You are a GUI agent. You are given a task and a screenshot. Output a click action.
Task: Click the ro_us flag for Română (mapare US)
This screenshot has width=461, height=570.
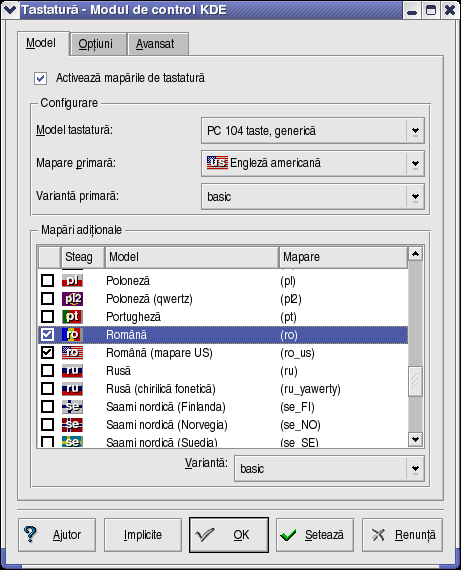[x=72, y=352]
